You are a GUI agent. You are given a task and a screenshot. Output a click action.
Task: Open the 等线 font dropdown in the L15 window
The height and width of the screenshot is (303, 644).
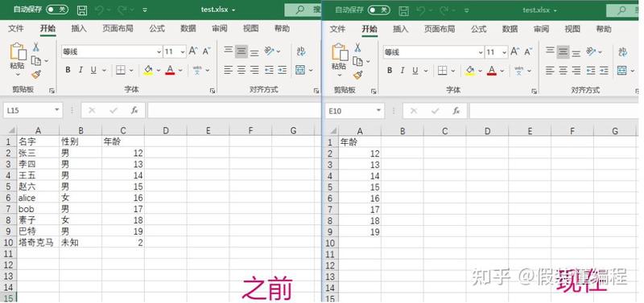pos(159,52)
